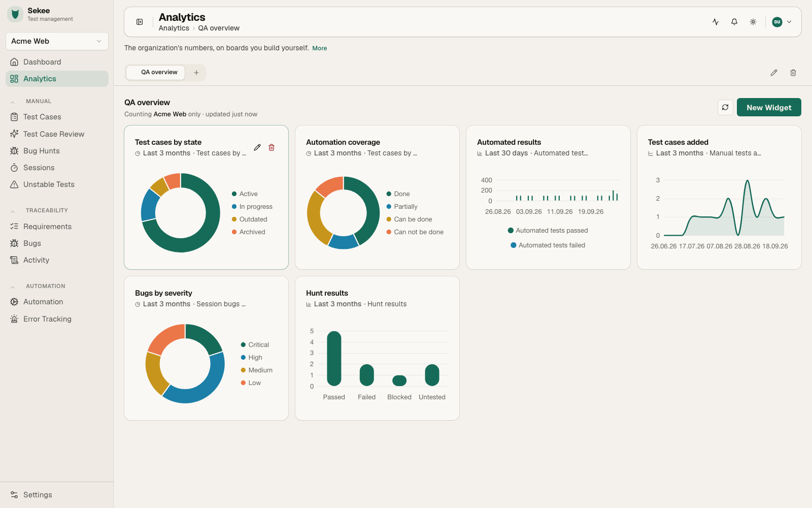Toggle Critical legend in Bugs by severity
The height and width of the screenshot is (508, 812).
255,345
